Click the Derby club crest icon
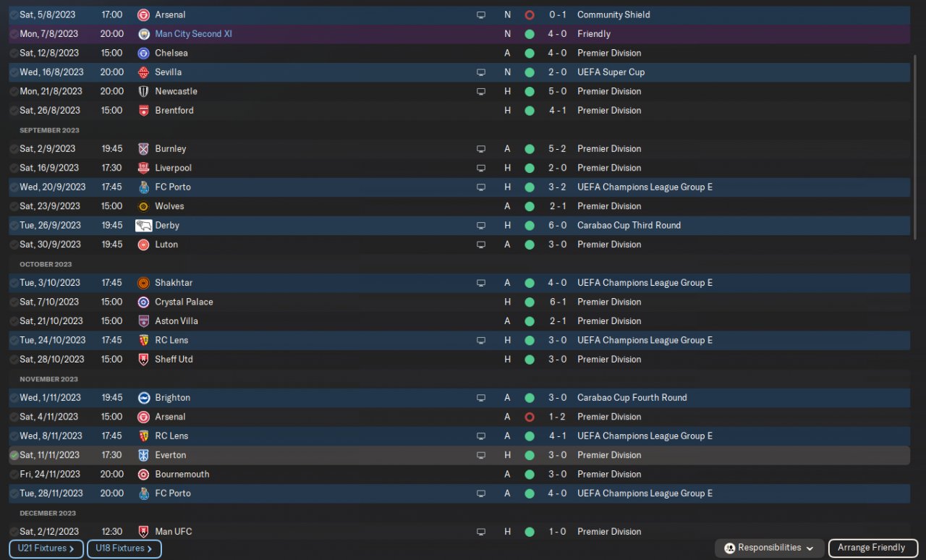Screen dimensions: 926x560 (x=143, y=225)
